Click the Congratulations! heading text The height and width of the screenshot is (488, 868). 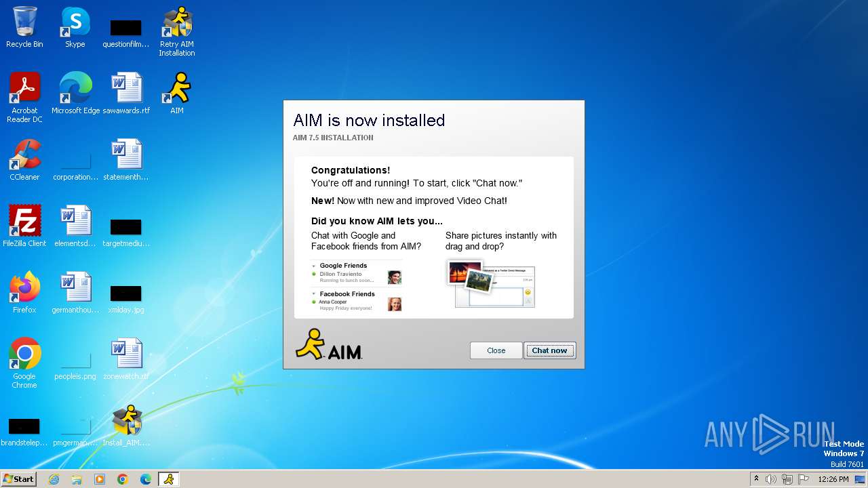[x=351, y=170]
